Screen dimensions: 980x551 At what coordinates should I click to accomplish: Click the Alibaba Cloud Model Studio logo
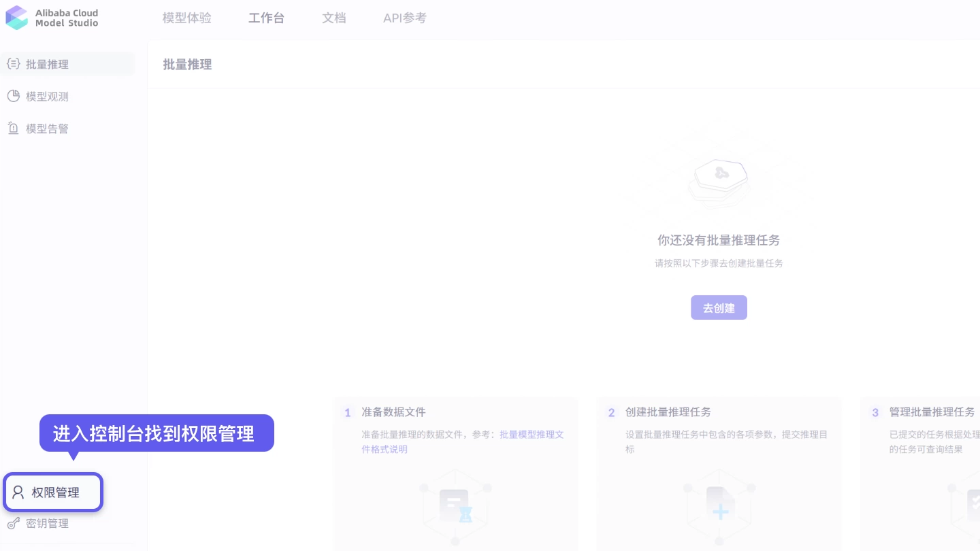coord(52,18)
